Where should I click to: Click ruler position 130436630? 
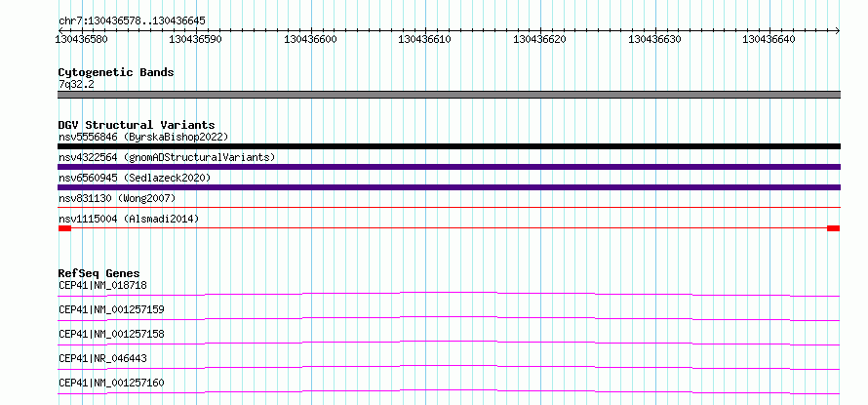[x=654, y=39]
